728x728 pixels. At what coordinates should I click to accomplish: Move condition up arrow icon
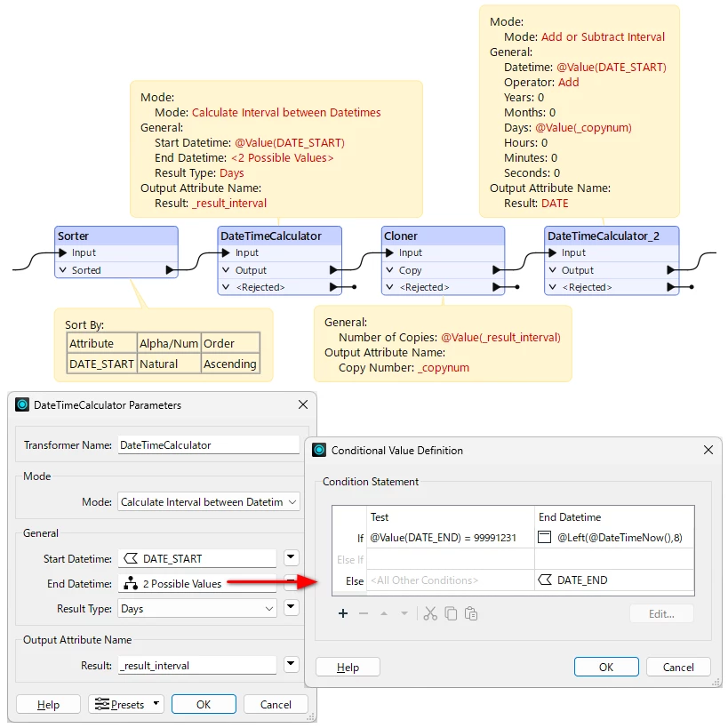click(384, 614)
